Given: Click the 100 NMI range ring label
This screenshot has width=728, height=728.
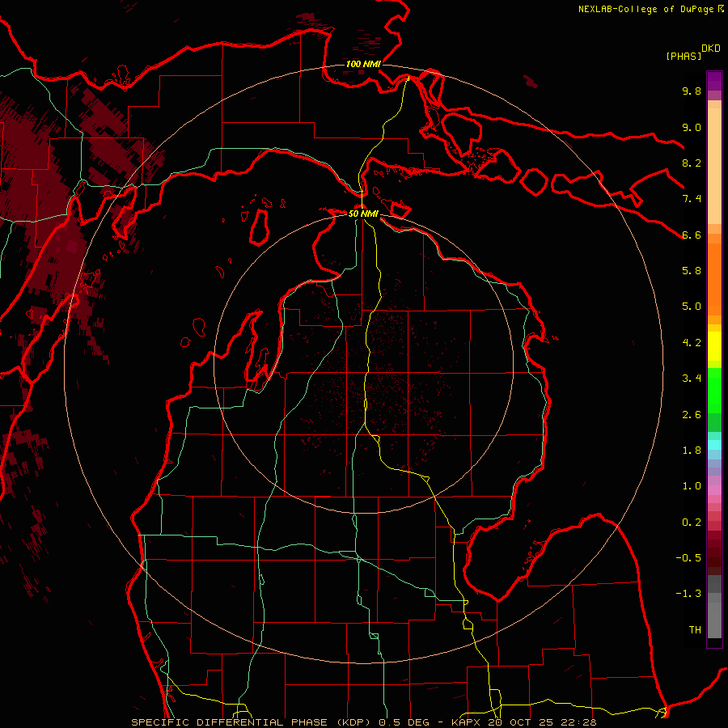Looking at the screenshot, I should click(x=363, y=64).
